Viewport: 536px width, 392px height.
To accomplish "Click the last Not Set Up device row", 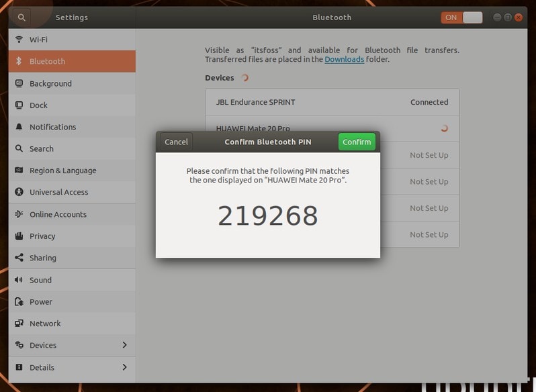I will tap(420, 234).
